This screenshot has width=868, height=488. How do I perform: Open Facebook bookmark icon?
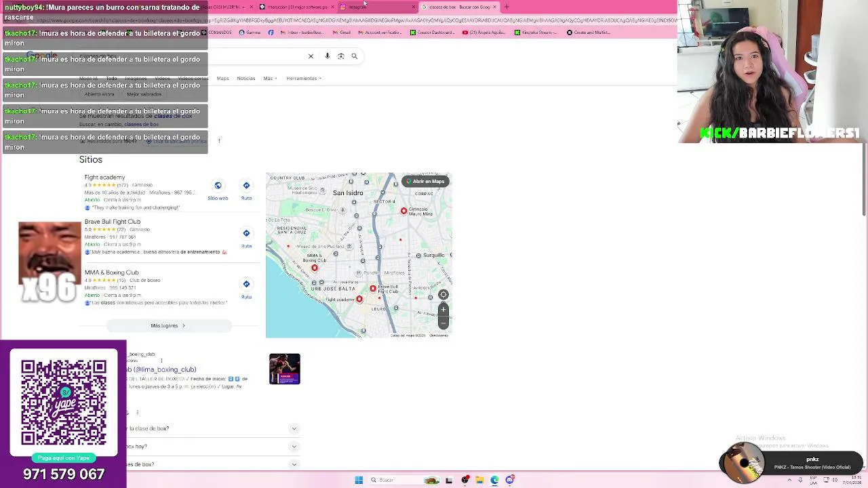271,33
